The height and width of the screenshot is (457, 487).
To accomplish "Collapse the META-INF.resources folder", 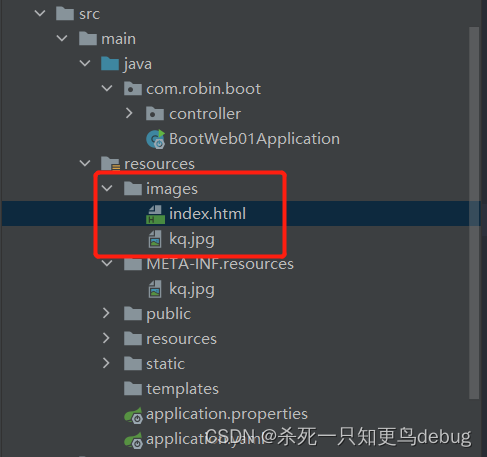I will click(x=107, y=264).
